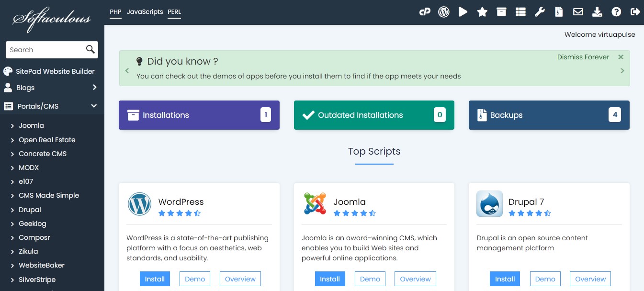Open the archive box installations icon in top bar
The height and width of the screenshot is (291, 644).
(501, 12)
